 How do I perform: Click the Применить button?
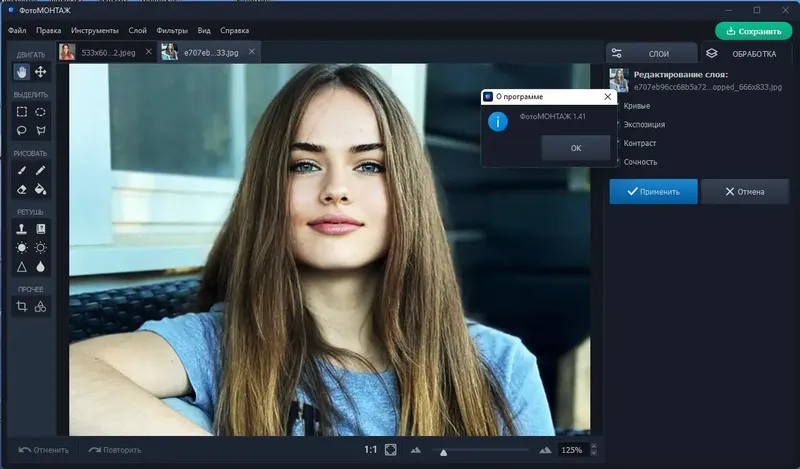653,191
